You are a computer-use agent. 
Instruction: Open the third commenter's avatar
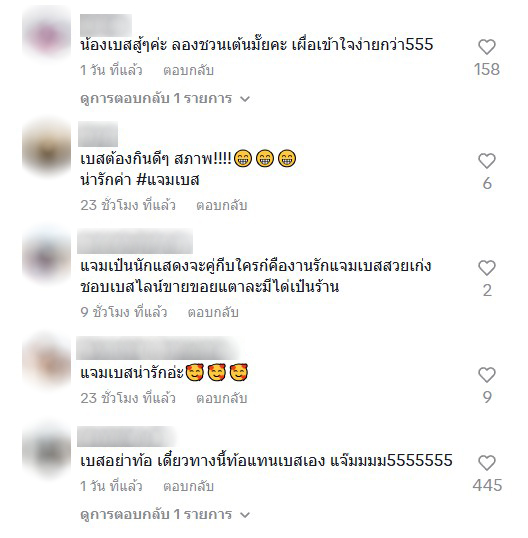coord(47,256)
